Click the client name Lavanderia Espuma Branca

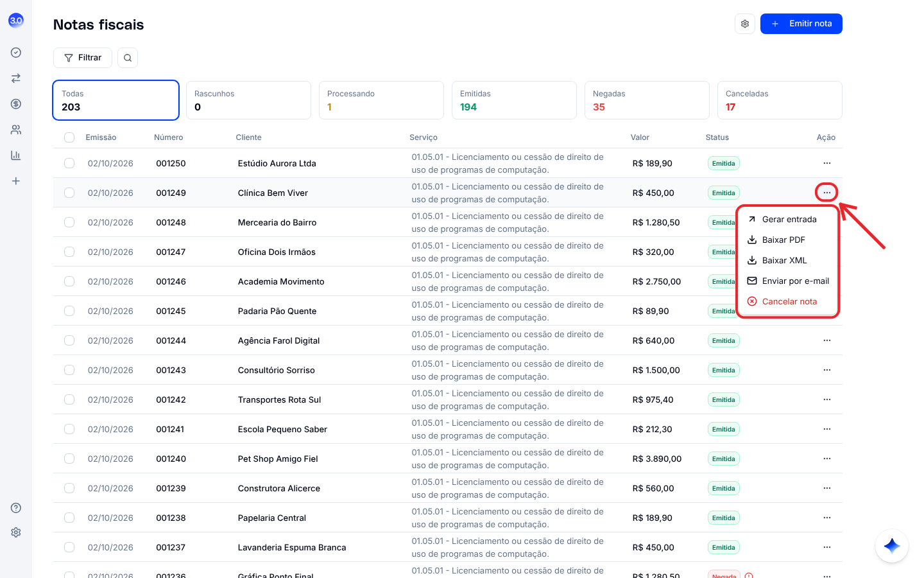coord(292,547)
